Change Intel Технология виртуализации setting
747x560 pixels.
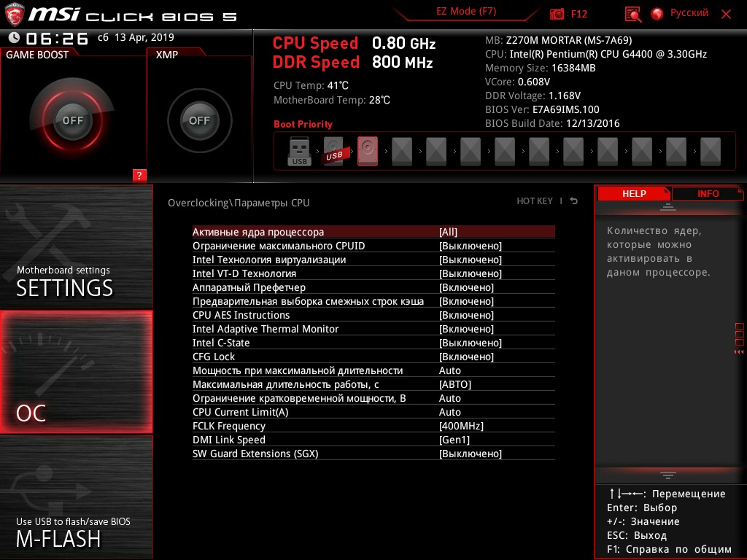373,260
